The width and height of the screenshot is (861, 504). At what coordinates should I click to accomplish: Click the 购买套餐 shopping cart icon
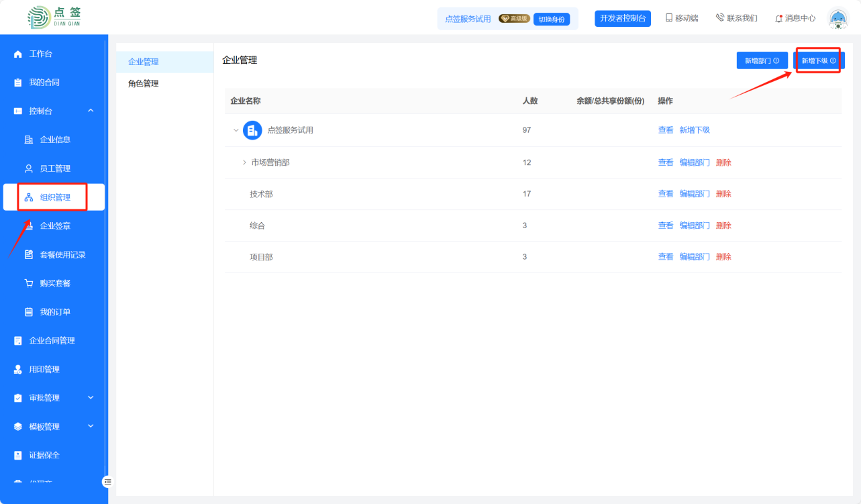click(29, 283)
